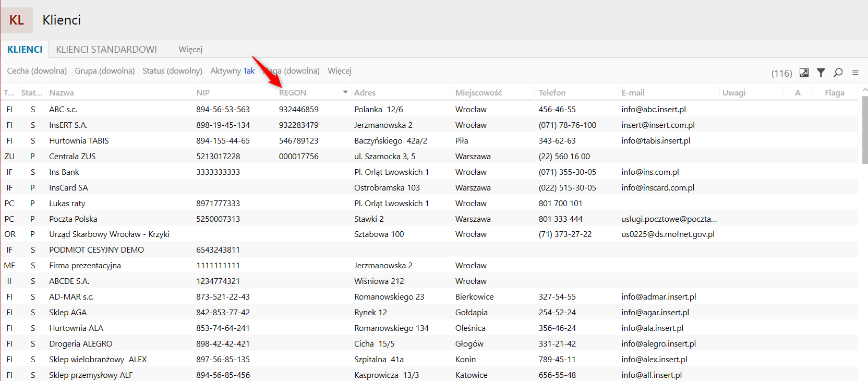Select the Centrala ZUS client
Viewport: 868px width, 381px height.
pos(429,157)
